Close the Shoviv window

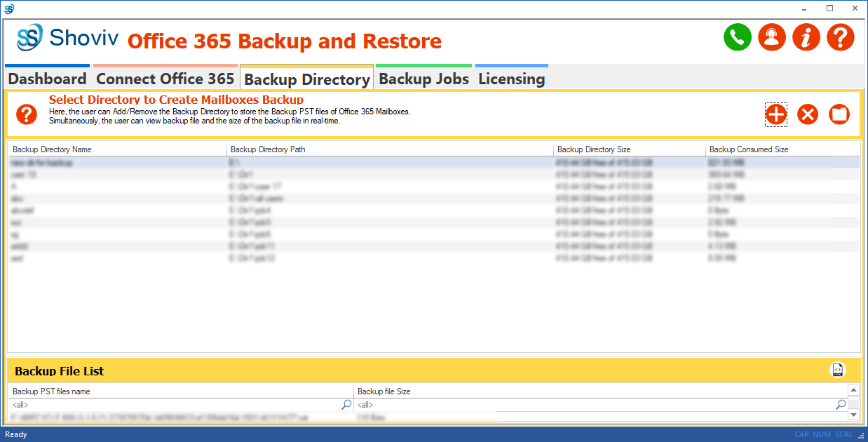tap(855, 8)
